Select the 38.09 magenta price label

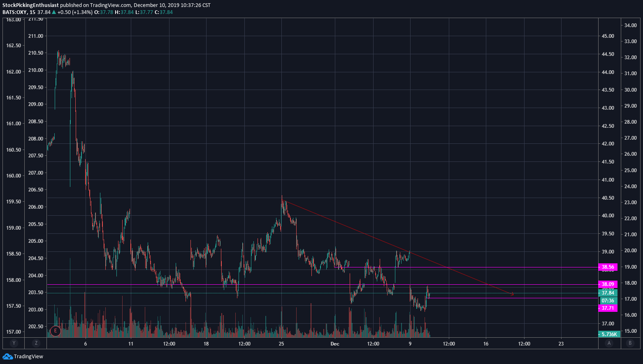[608, 284]
